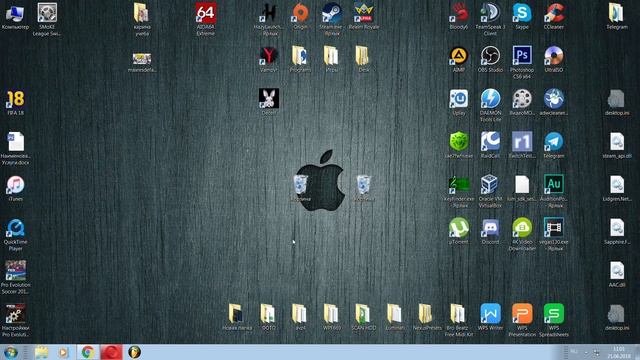Open the QuickTime Player shortcut
This screenshot has width=640, height=360.
[x=16, y=228]
